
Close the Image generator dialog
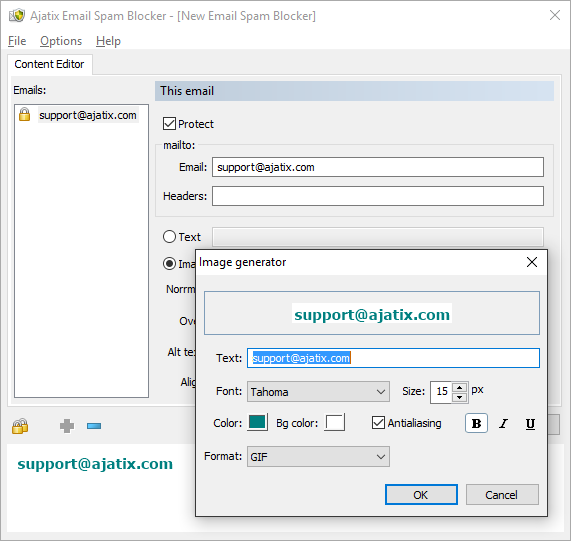click(x=532, y=262)
